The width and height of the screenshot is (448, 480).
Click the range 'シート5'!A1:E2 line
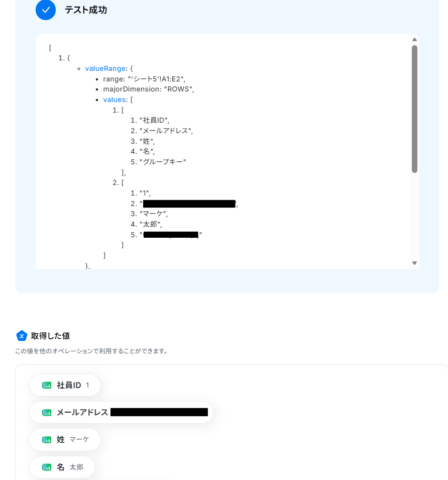click(x=144, y=79)
